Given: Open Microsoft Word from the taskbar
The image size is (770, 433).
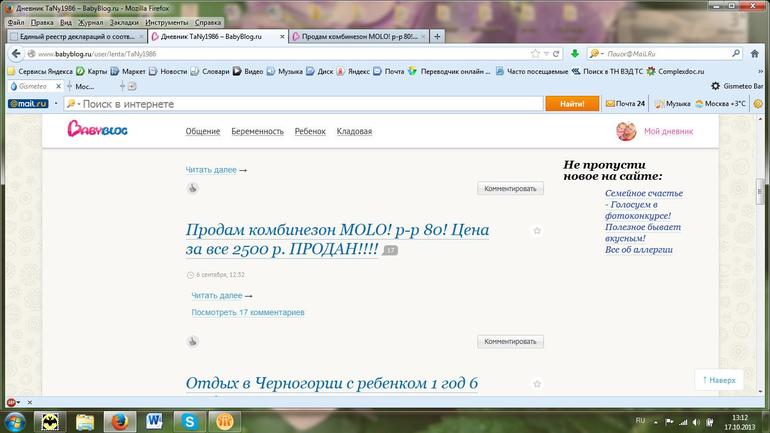Looking at the screenshot, I should tap(154, 421).
